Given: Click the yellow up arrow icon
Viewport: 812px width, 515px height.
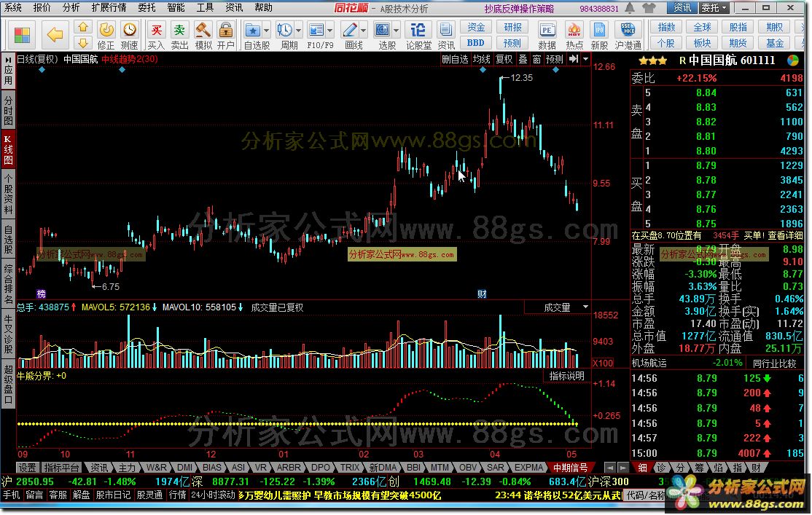Looking at the screenshot, I should pos(83,28).
